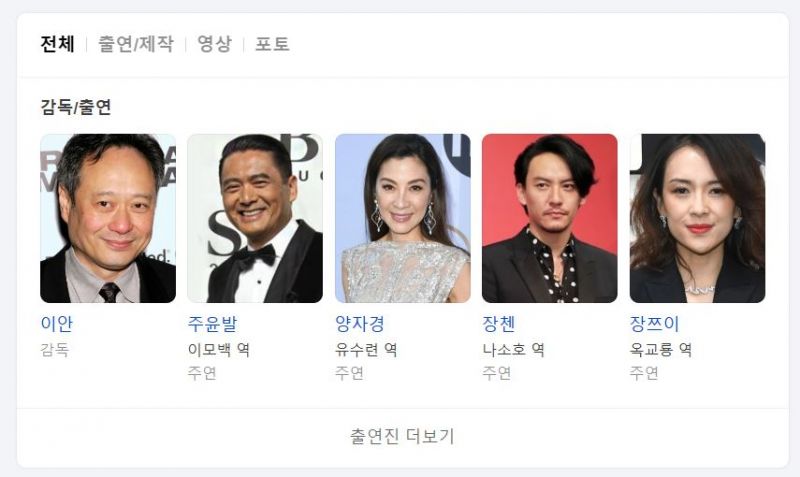Open 주윤발's profile photo

pos(255,218)
